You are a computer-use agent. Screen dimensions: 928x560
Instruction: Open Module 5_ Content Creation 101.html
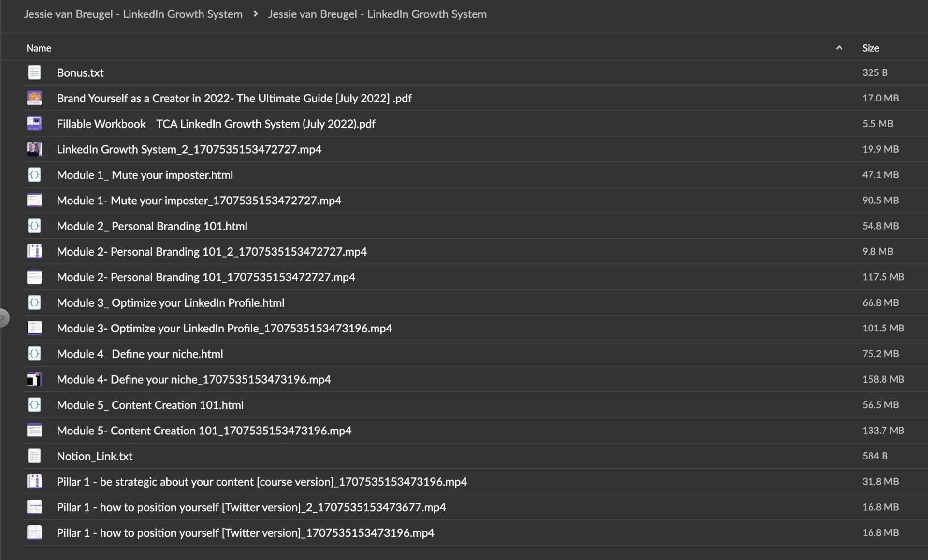(x=150, y=406)
